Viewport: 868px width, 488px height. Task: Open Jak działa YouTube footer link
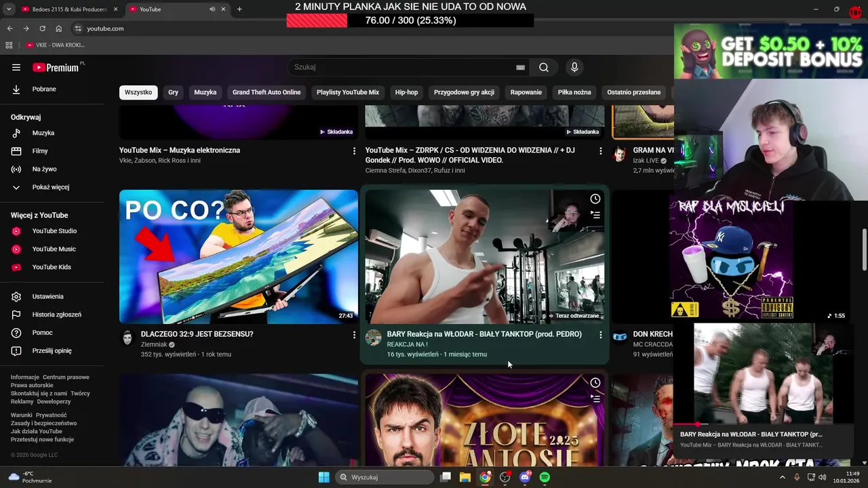tap(36, 431)
